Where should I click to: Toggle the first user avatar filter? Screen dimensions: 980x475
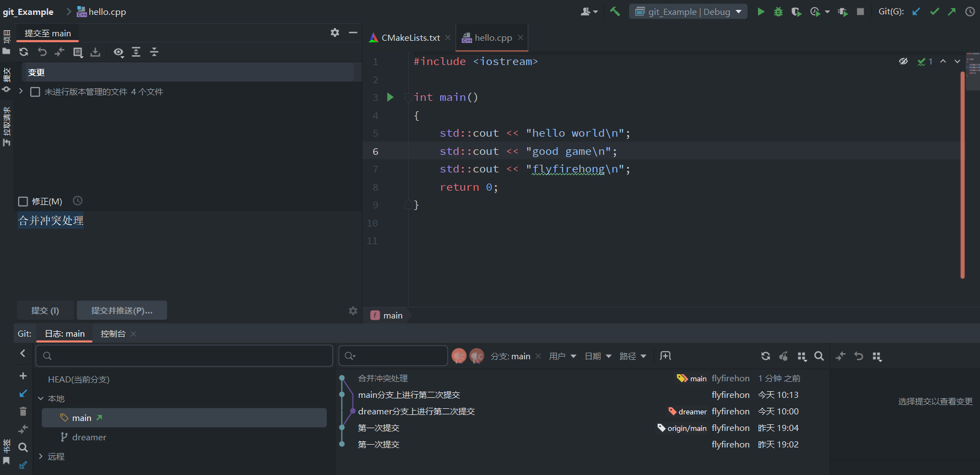click(x=459, y=356)
